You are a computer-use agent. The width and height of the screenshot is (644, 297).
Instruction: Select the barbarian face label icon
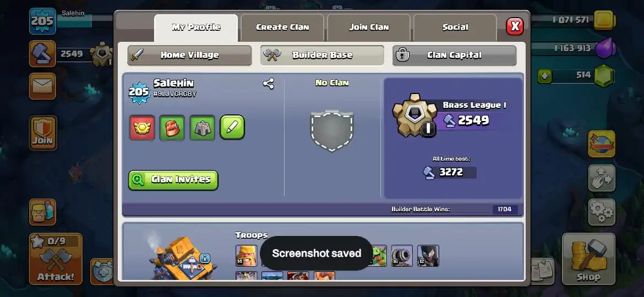pos(172,128)
